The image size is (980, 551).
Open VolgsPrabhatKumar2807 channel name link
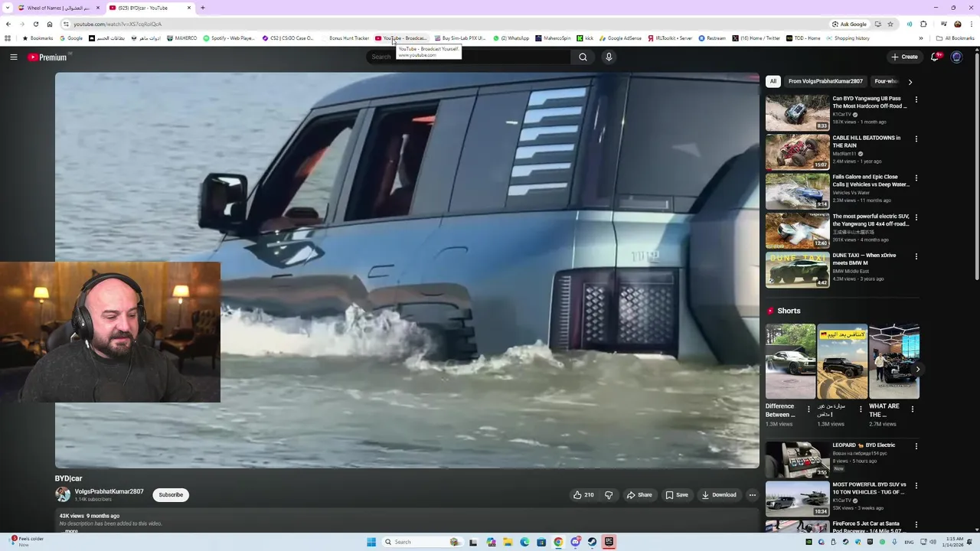pyautogui.click(x=109, y=491)
